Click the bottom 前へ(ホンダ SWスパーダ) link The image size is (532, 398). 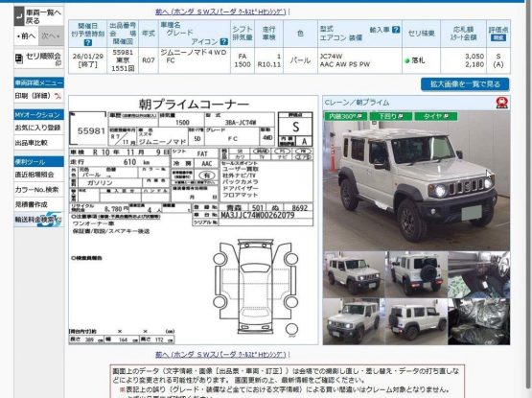[x=221, y=354]
